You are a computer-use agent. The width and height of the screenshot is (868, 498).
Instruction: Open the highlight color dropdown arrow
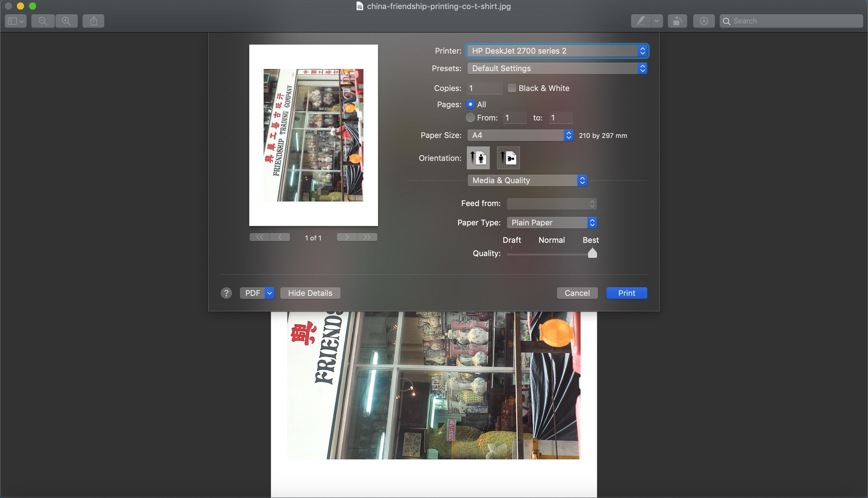[657, 21]
